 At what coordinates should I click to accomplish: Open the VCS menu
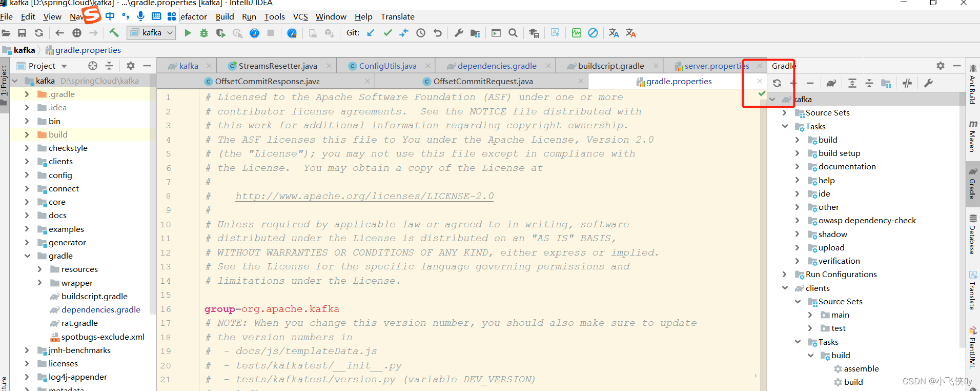(300, 17)
